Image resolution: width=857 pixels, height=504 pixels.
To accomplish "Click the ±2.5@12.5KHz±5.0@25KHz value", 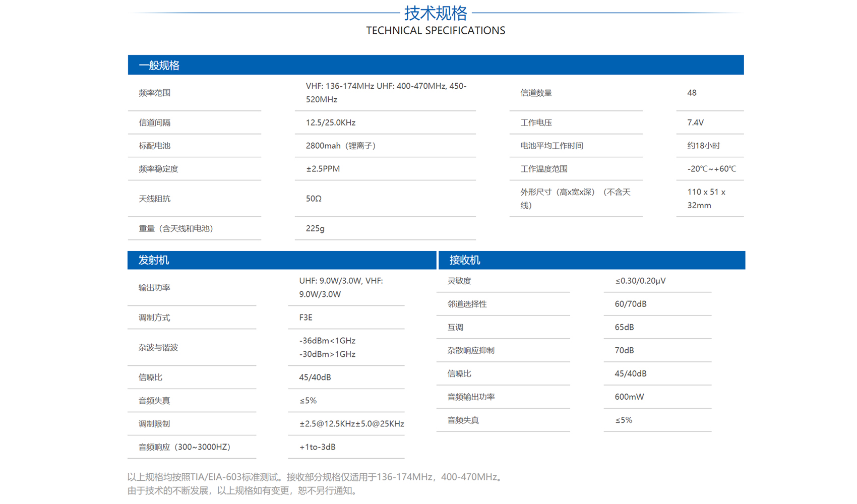I will pos(352,423).
